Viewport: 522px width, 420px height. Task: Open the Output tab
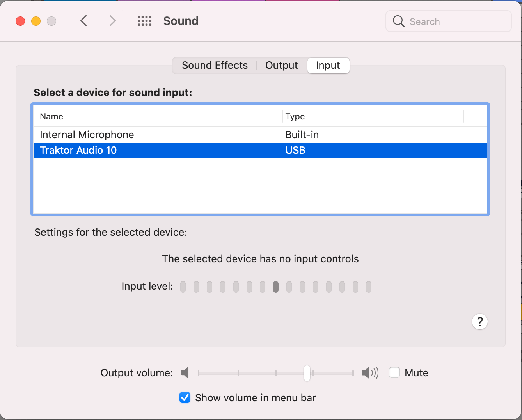[281, 65]
